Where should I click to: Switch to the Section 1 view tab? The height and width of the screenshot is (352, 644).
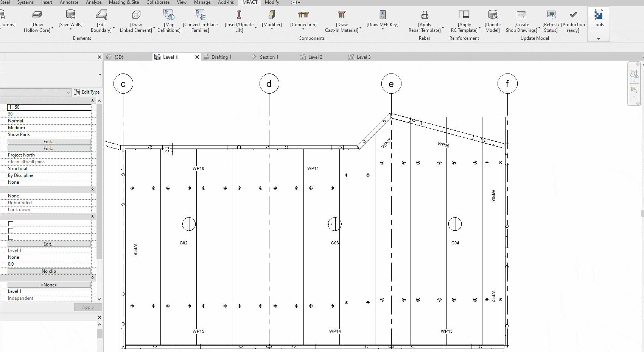point(269,57)
